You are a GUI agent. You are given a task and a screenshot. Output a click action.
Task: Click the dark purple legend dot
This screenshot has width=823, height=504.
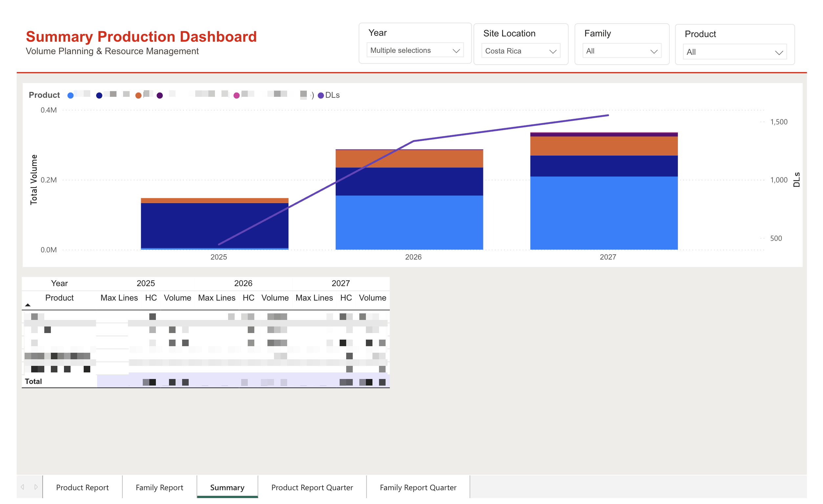coord(160,95)
